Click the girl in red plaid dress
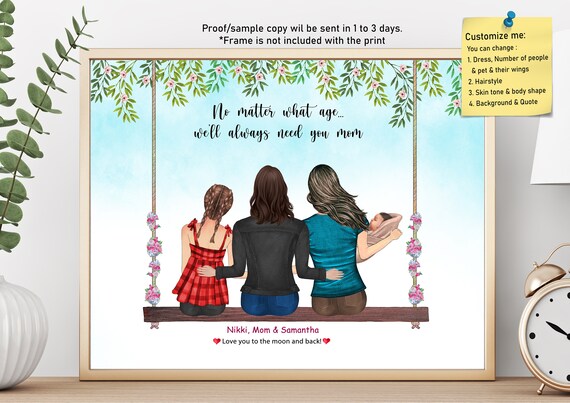This screenshot has width=570, height=403. click(206, 250)
